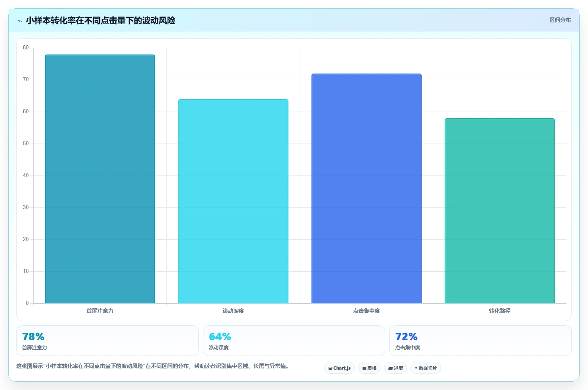Click the description text below the cards
588x390 pixels.
(x=153, y=366)
